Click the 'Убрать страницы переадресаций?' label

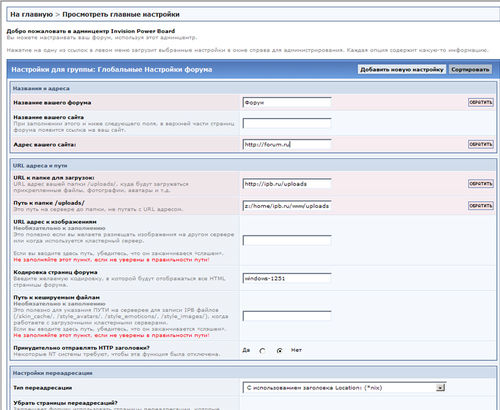[x=65, y=403]
